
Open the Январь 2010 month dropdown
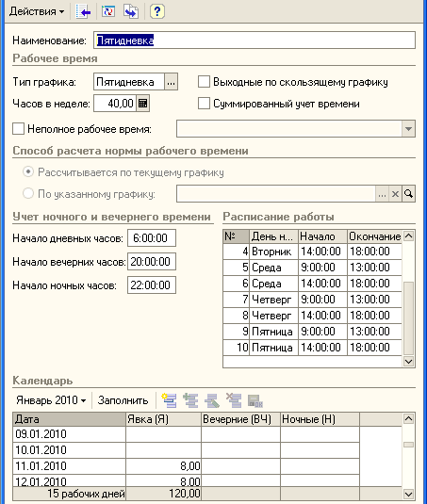tap(51, 400)
